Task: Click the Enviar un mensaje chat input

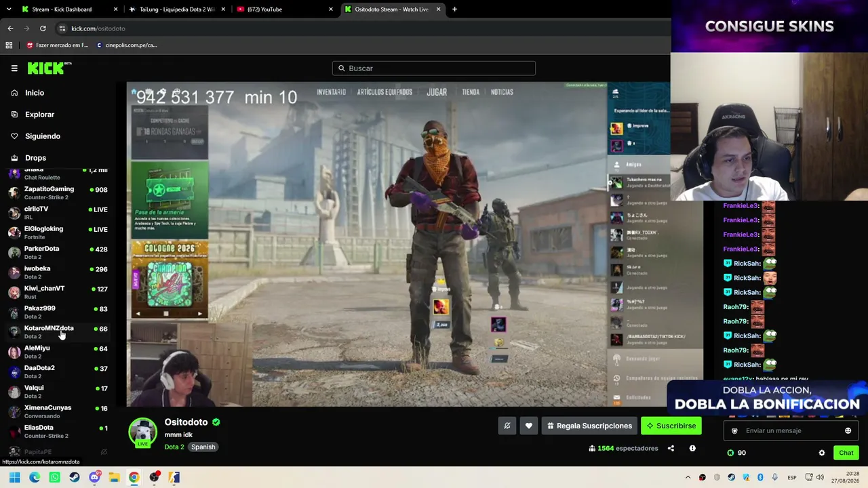Action: click(791, 430)
